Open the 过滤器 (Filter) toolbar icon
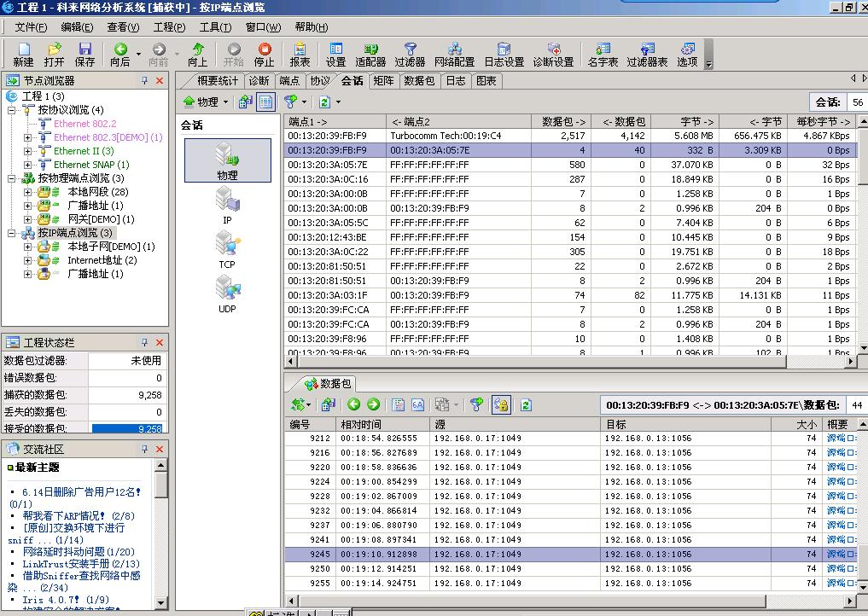This screenshot has height=616, width=868. pos(410,55)
